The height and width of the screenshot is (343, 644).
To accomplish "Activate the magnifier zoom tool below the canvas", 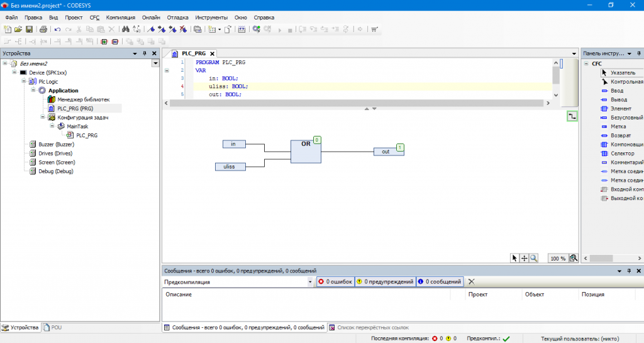I will 534,258.
